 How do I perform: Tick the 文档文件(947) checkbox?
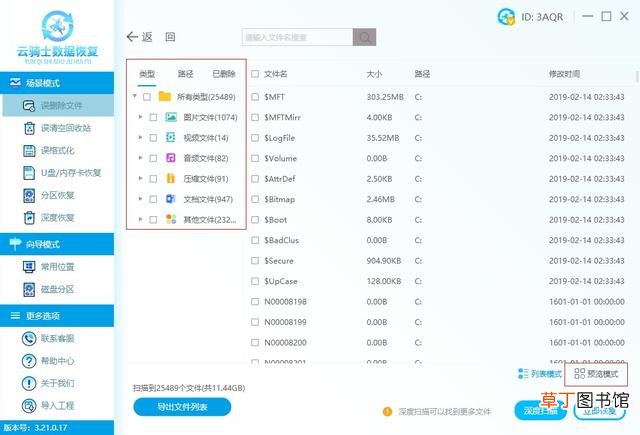tap(153, 199)
